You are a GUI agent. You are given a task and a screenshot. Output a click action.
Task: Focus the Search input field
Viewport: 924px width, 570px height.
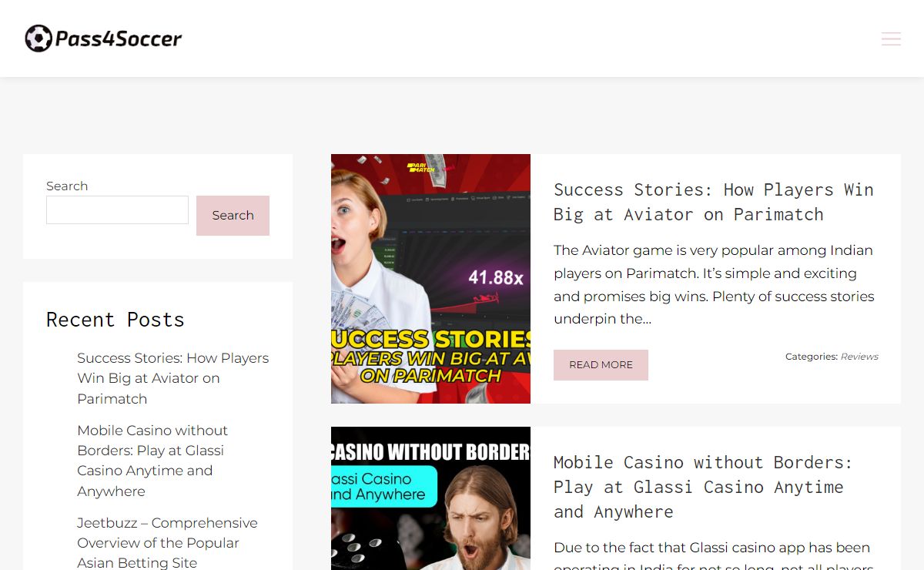(117, 210)
